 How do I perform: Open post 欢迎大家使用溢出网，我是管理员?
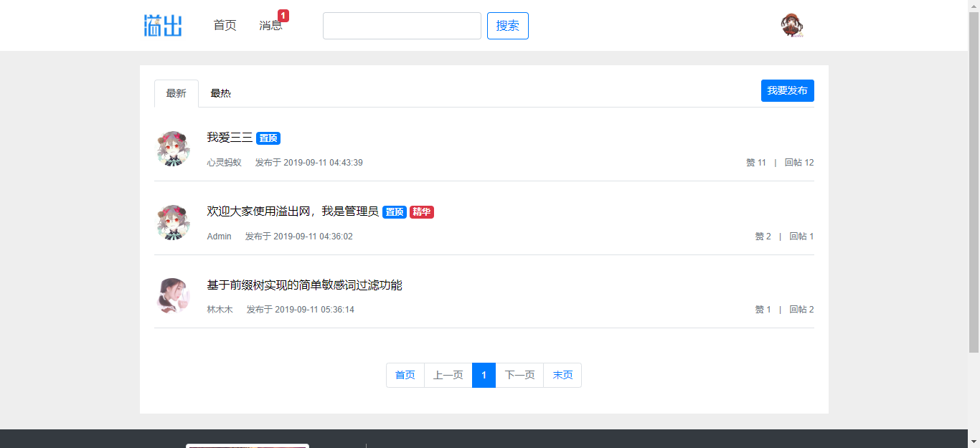293,211
